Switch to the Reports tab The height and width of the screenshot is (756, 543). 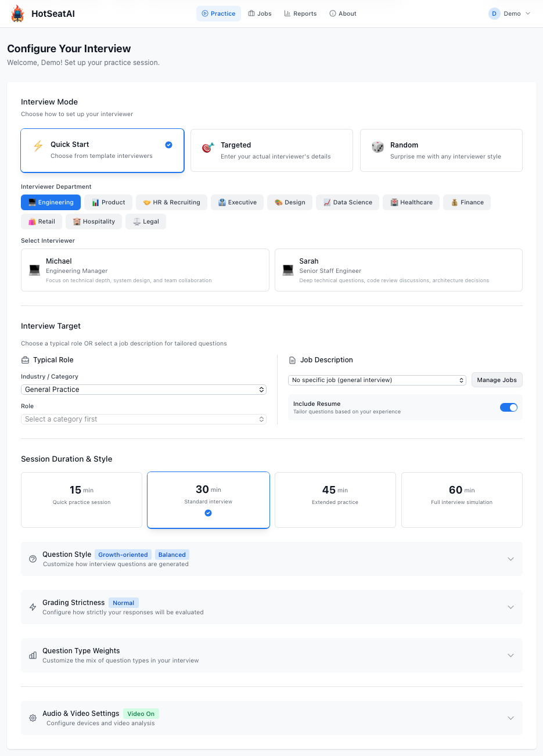[x=300, y=13]
